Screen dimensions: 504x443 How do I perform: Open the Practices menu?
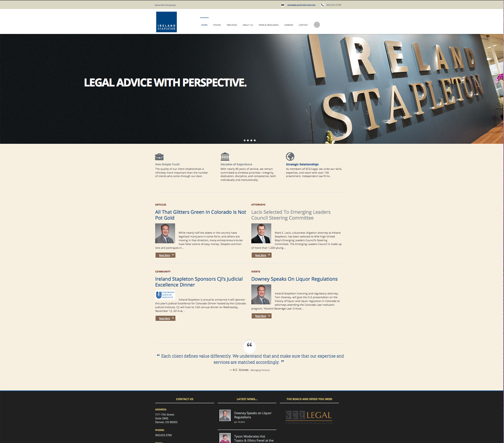click(232, 25)
